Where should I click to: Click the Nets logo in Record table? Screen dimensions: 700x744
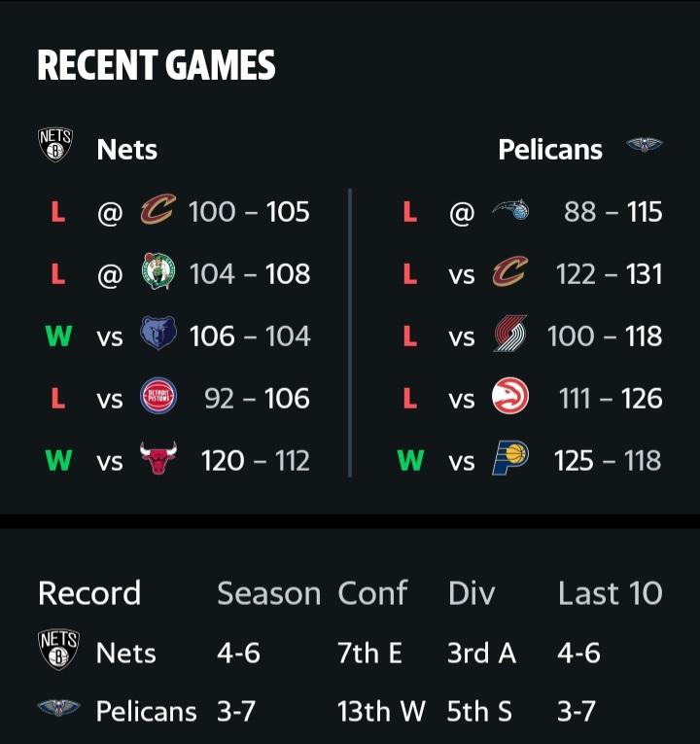point(58,650)
